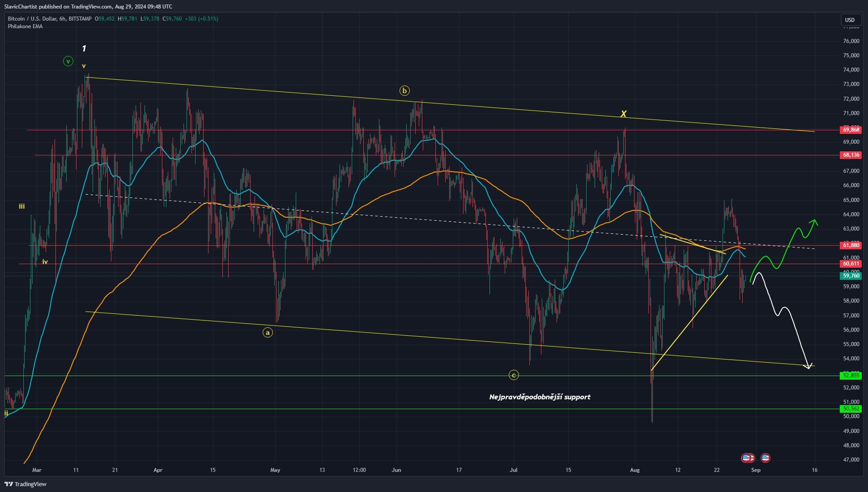Click the circled b wave label

[x=404, y=91]
